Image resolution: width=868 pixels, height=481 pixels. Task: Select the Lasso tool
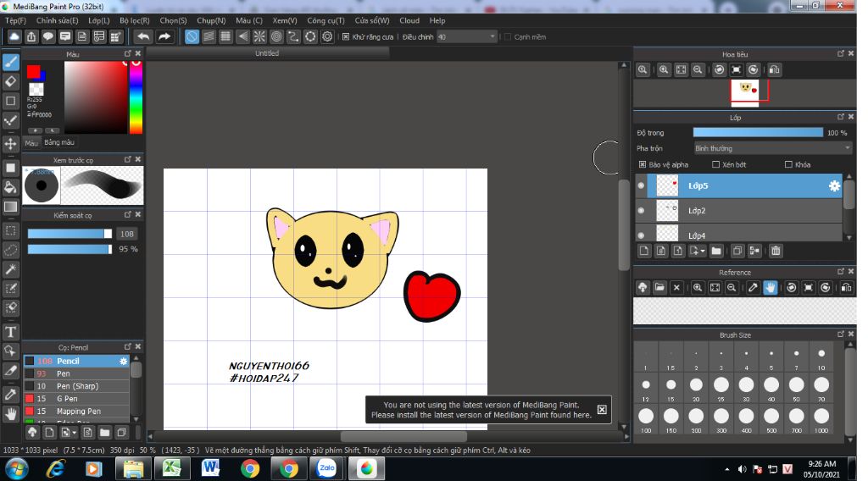[x=10, y=250]
